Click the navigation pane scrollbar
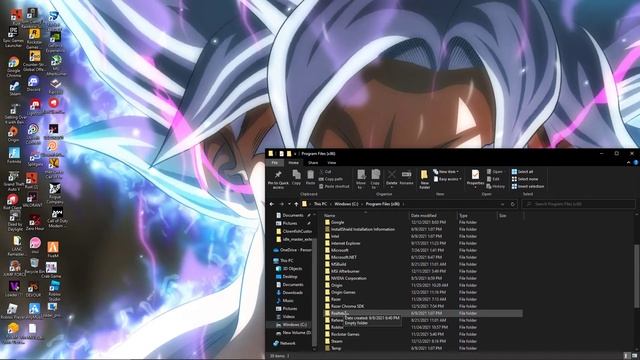 pyautogui.click(x=314, y=292)
